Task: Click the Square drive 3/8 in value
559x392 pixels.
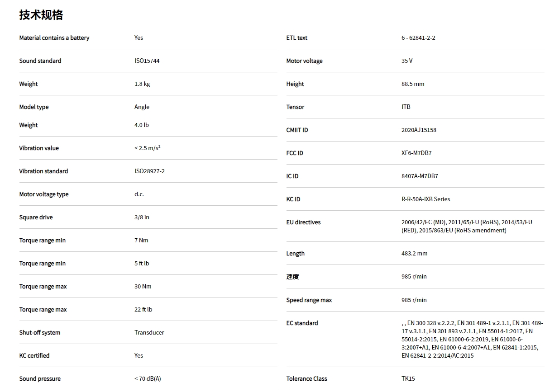Action: click(x=142, y=217)
